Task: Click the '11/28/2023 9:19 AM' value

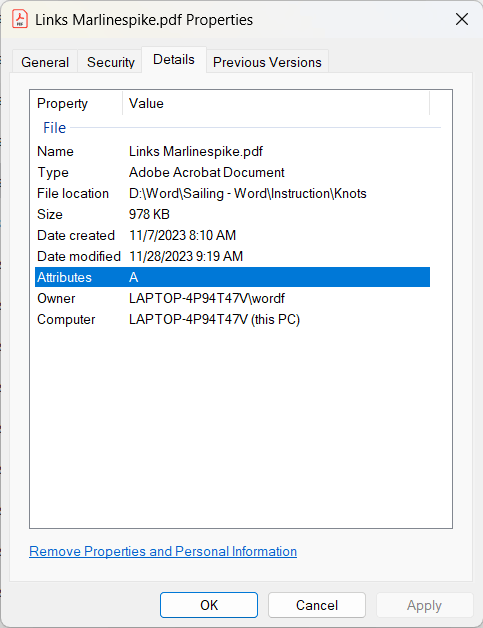Action: [x=186, y=256]
